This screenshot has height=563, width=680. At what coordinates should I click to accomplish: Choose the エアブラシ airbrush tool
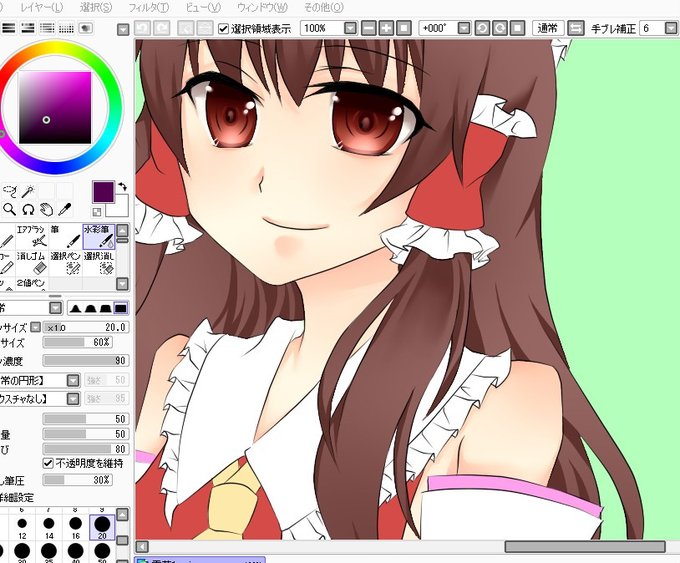pos(32,236)
